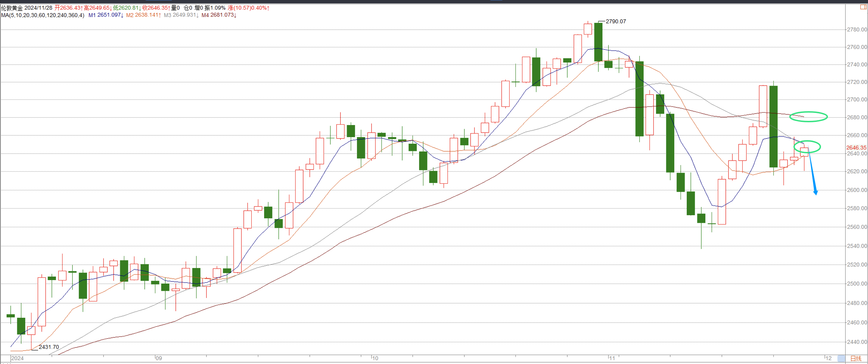
Task: Click the 伦敦黄金 instrument name
Action: 12,8
